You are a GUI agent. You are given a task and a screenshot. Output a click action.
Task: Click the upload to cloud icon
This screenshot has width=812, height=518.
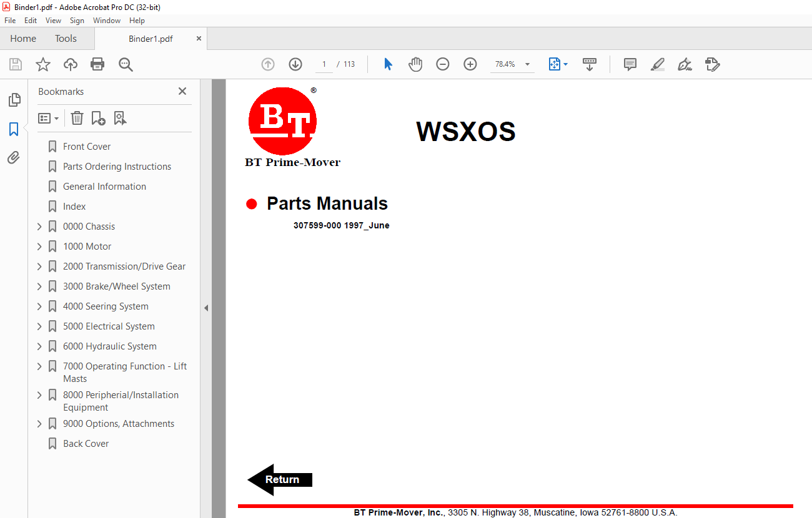click(71, 64)
